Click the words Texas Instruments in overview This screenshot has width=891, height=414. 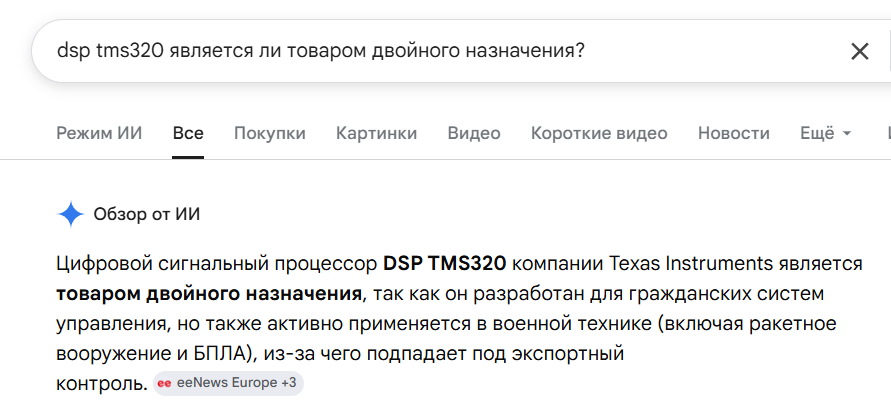pyautogui.click(x=690, y=264)
